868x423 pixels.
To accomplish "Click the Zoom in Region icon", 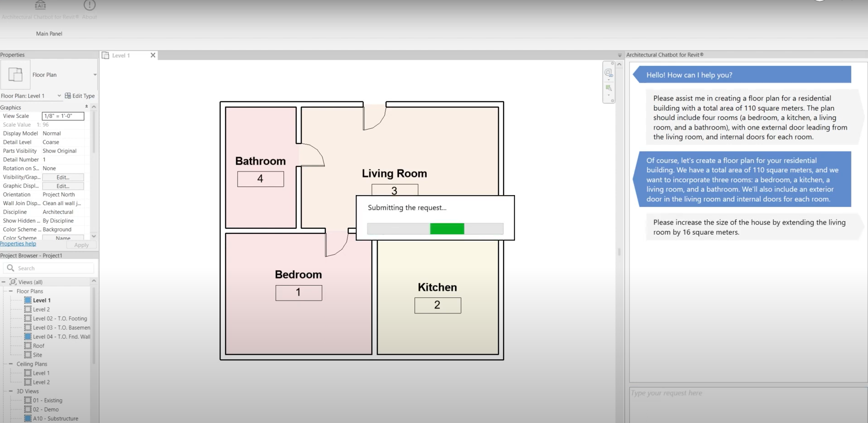I will [x=608, y=88].
